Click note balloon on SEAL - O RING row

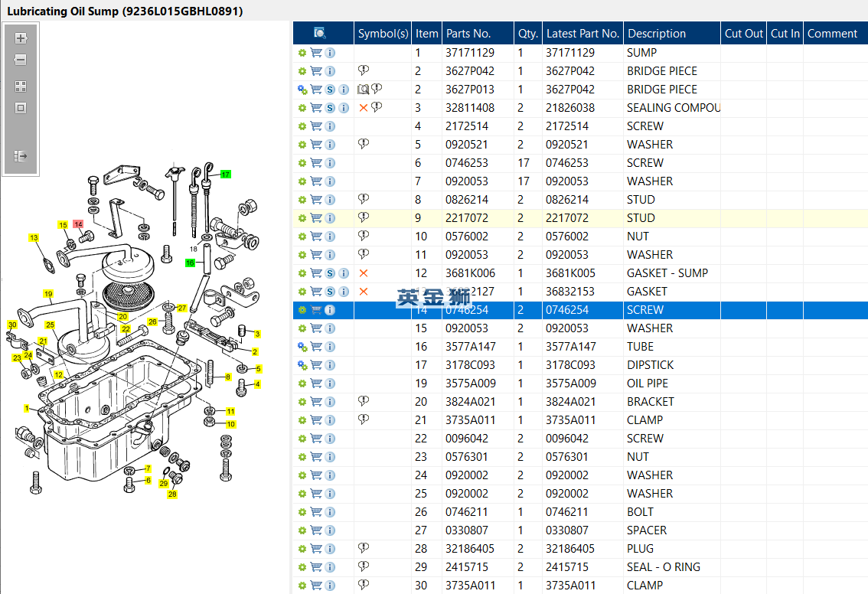point(364,566)
